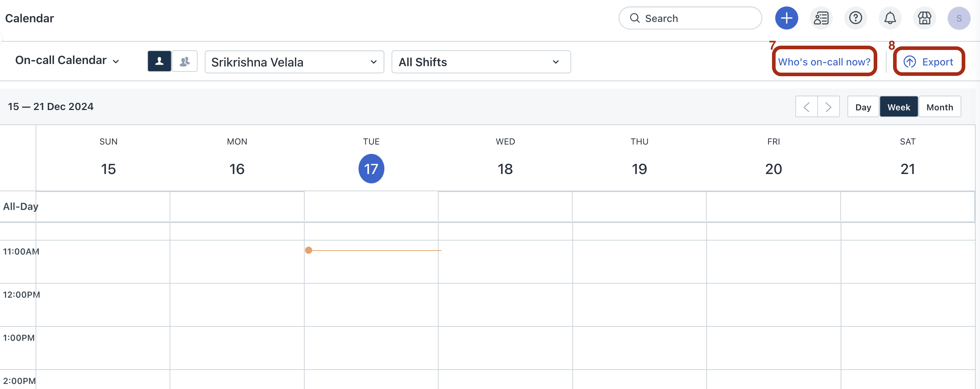Open the notifications bell
This screenshot has width=980, height=389.
tap(890, 18)
